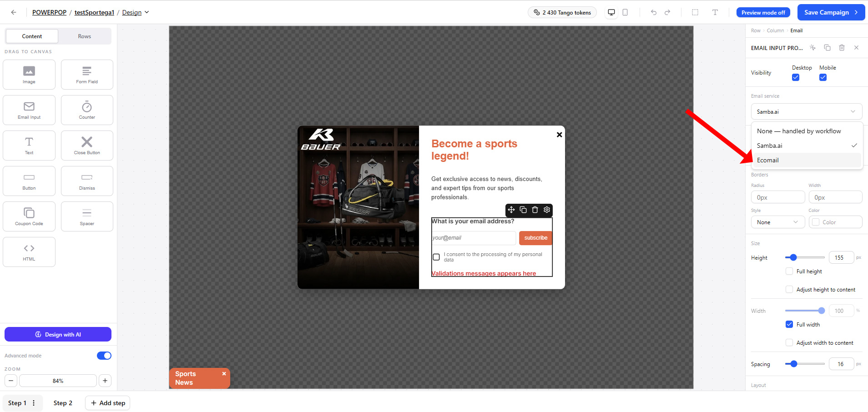Open settings gear on the canvas element toolbar
This screenshot has height=412, width=868.
[x=547, y=210]
